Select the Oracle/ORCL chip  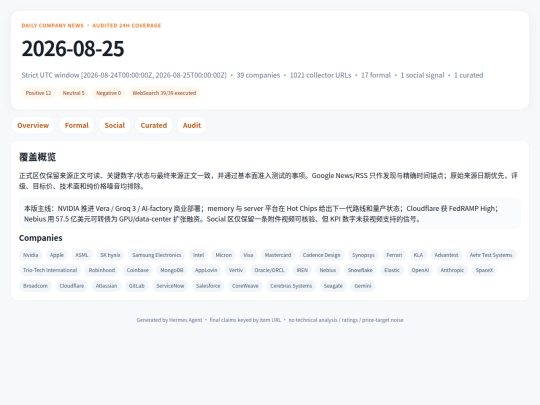pos(270,270)
